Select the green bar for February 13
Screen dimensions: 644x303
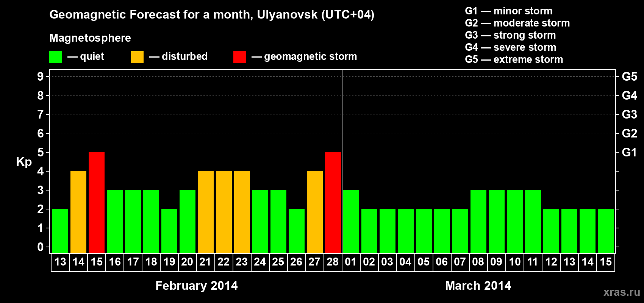pyautogui.click(x=60, y=231)
